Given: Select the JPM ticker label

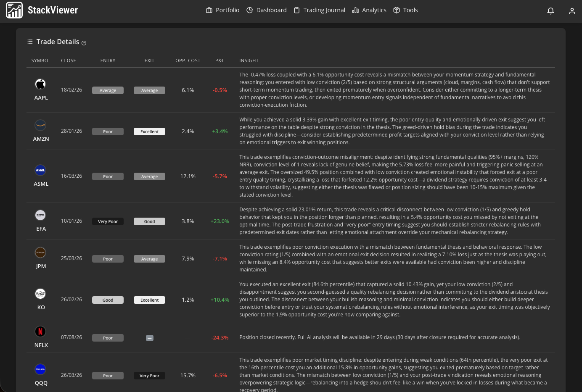Looking at the screenshot, I should point(41,266).
